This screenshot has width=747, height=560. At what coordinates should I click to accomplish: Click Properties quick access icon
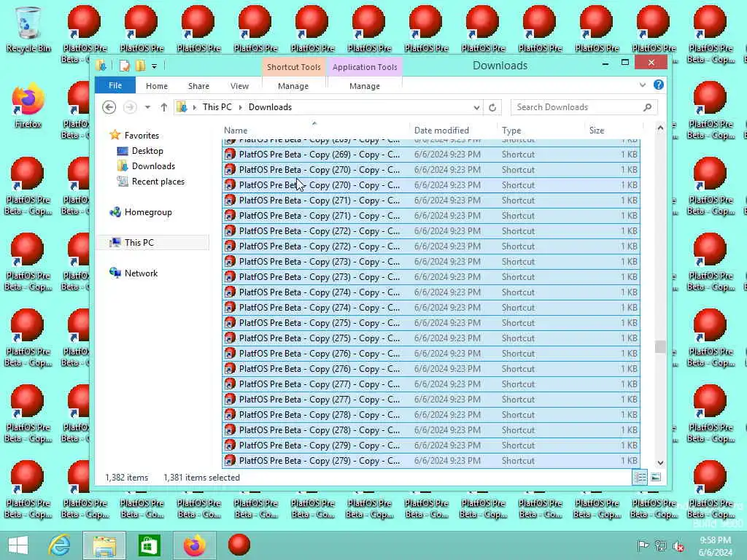124,66
